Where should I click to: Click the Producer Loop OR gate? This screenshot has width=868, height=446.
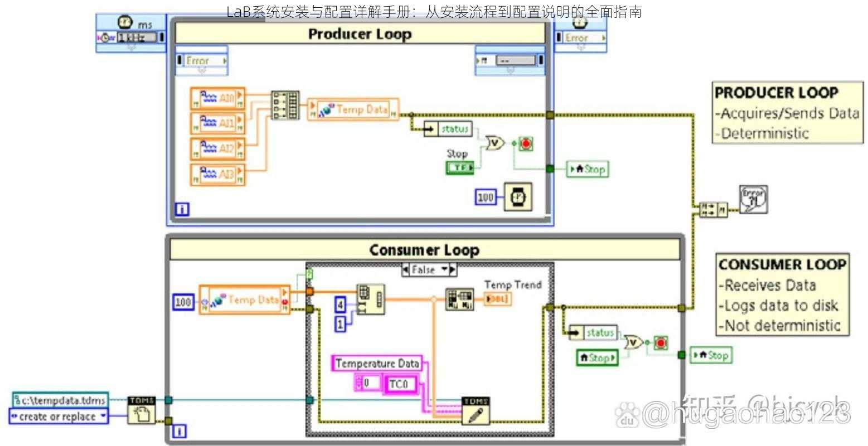496,144
